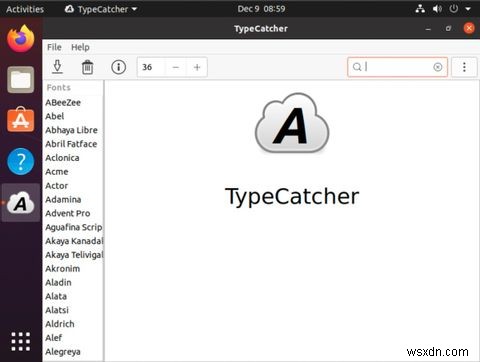Open the clock showing Dec 9 08:59

tap(261, 9)
